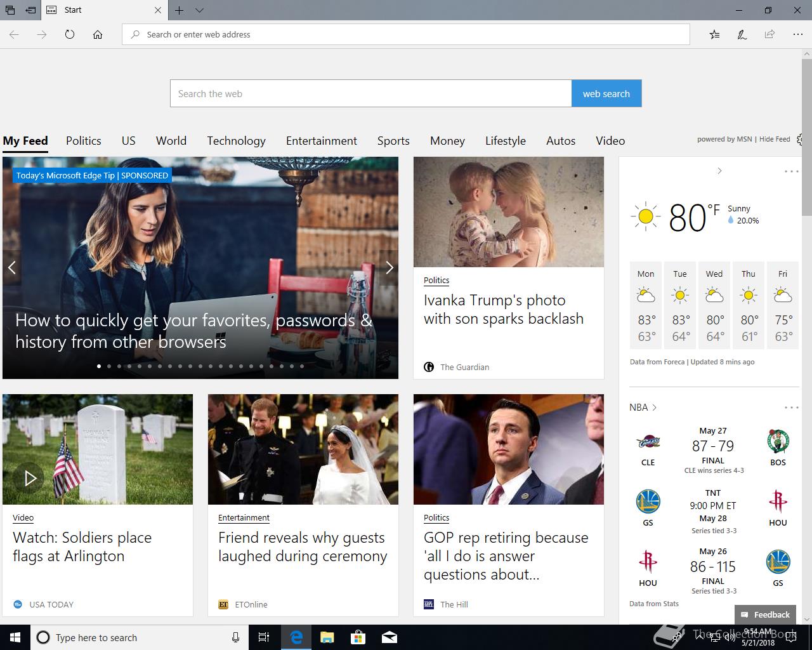
Task: Click the web search button
Action: pos(606,93)
